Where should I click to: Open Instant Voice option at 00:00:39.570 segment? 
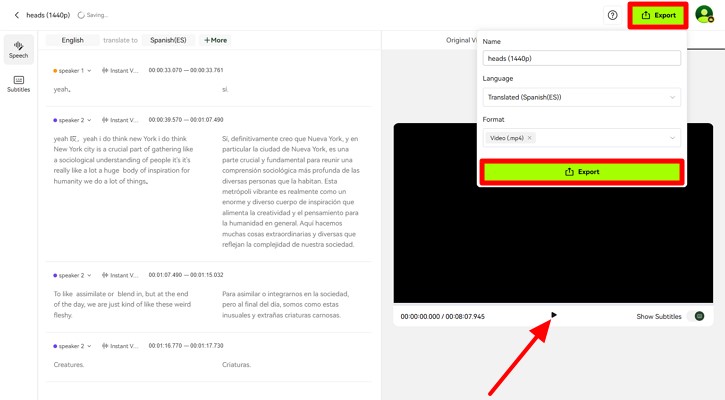(120, 120)
